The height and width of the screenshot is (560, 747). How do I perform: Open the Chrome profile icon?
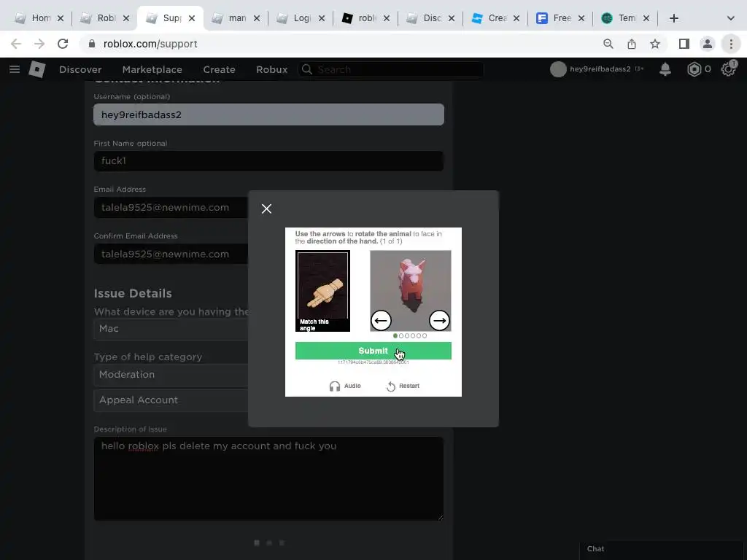[x=708, y=44]
